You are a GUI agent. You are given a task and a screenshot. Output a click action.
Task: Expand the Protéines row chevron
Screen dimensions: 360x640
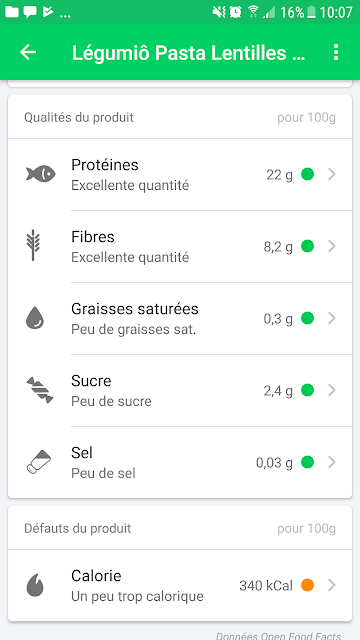tap(332, 174)
